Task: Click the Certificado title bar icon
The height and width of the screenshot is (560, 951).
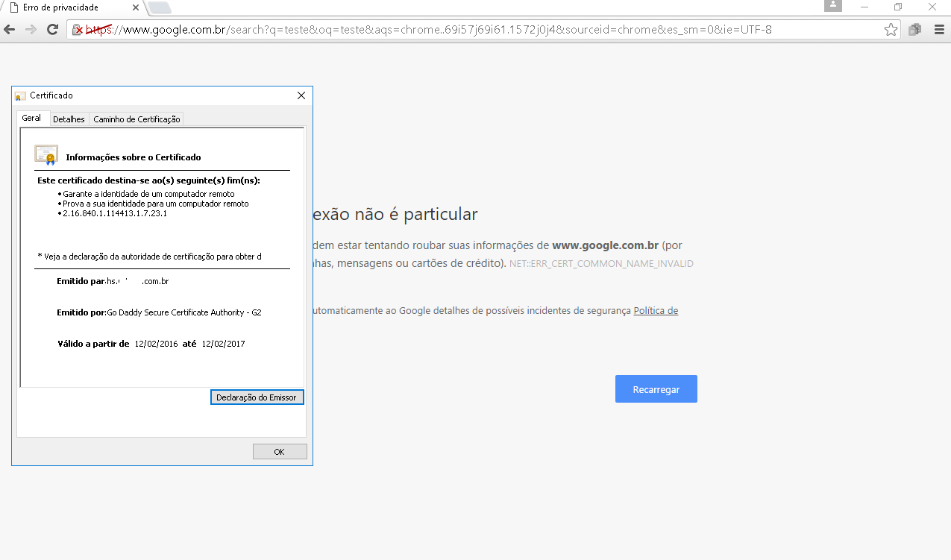Action: coord(20,95)
